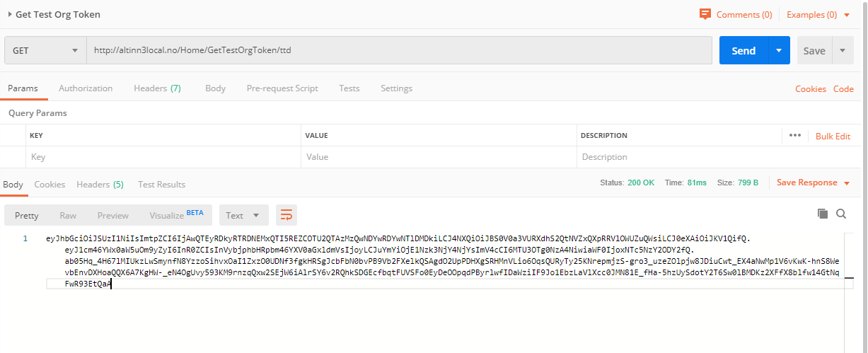
Task: Select the Pre-request Script tab
Action: [282, 88]
